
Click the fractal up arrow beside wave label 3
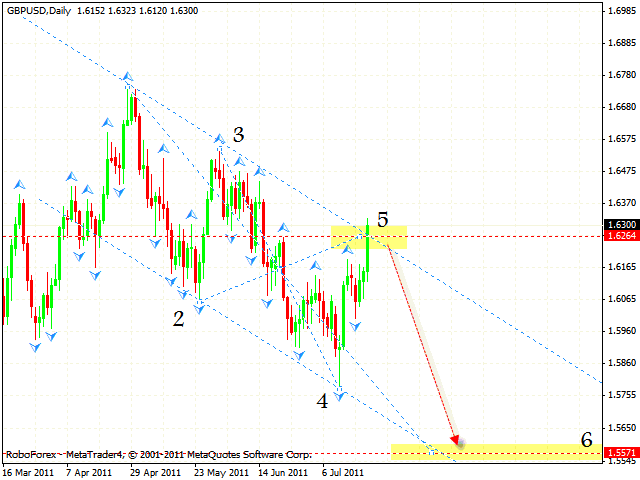point(220,138)
